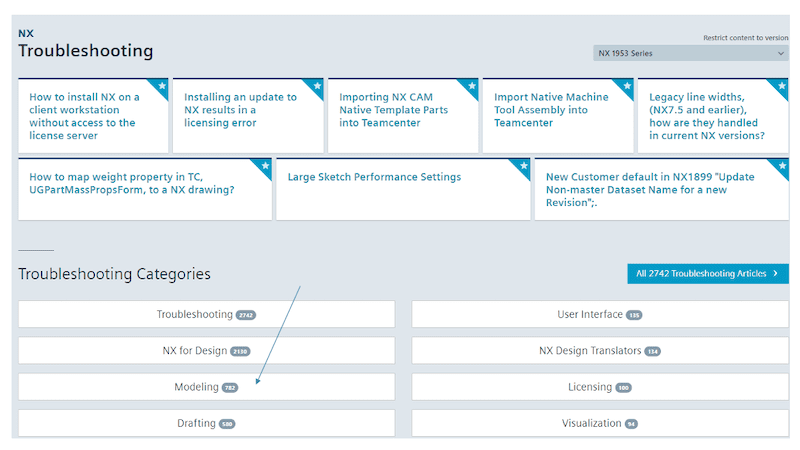Select the Licensing category
This screenshot has height=450, width=800.
pos(600,387)
